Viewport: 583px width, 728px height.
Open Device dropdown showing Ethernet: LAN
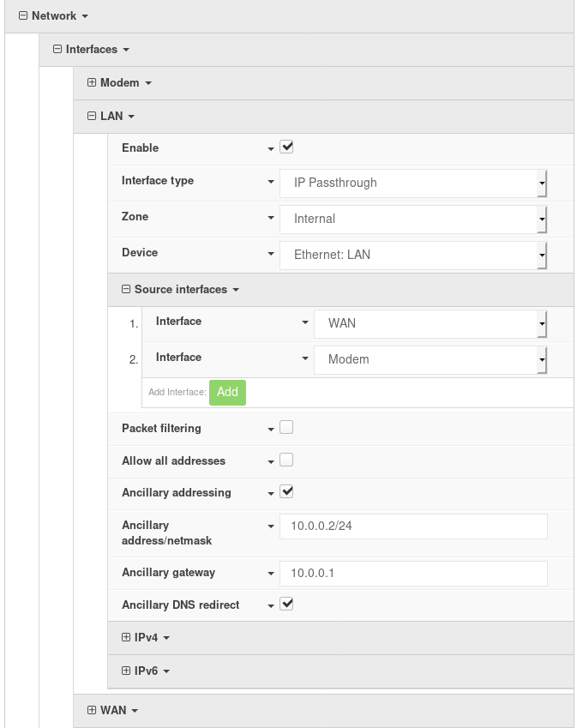413,255
